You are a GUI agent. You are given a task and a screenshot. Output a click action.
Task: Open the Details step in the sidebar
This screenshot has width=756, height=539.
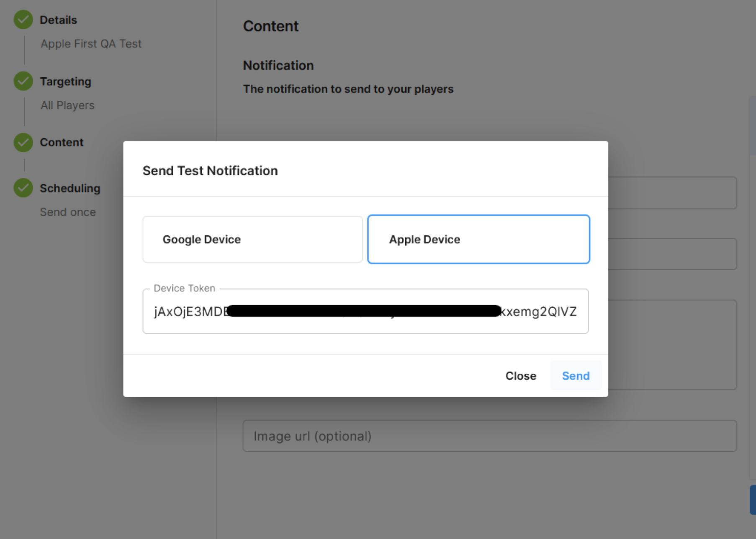(x=58, y=20)
